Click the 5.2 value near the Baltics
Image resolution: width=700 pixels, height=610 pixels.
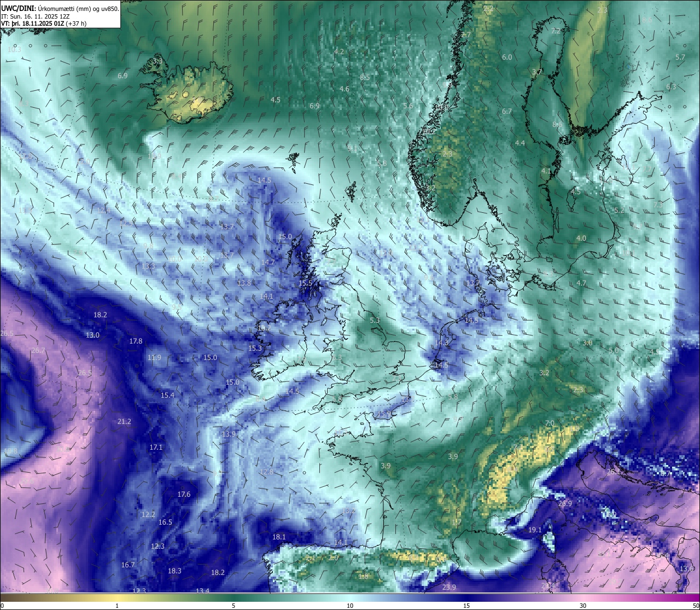click(x=619, y=210)
